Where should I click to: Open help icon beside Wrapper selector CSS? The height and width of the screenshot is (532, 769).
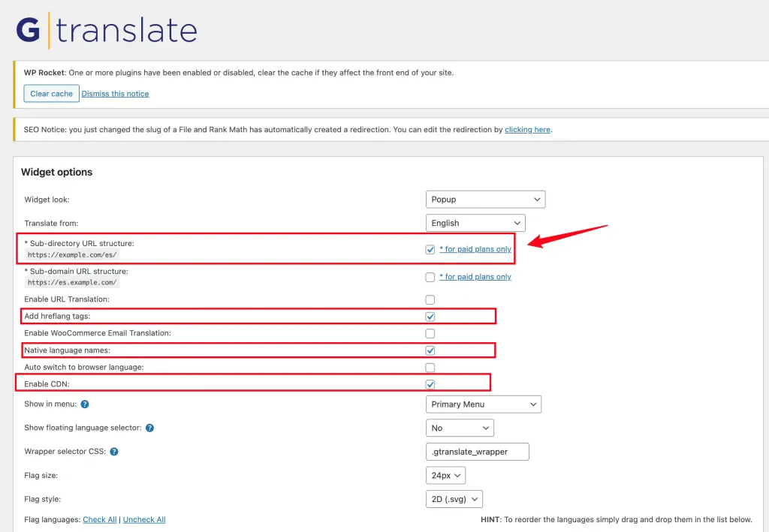(x=114, y=452)
